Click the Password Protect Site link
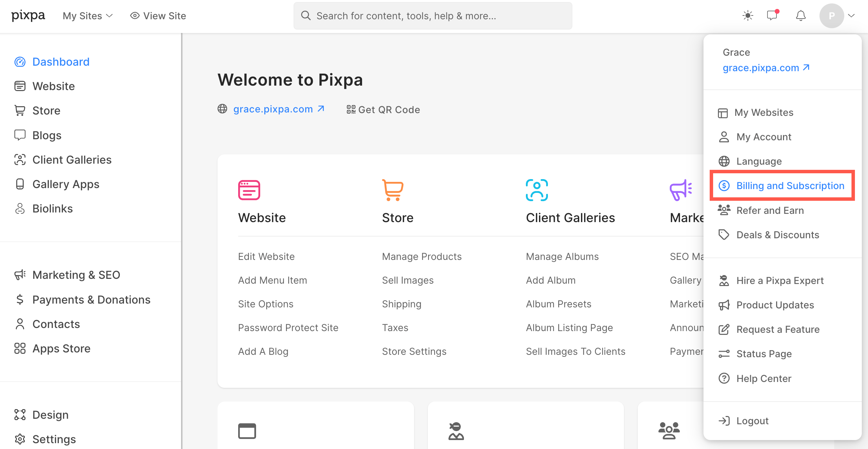 (x=288, y=328)
